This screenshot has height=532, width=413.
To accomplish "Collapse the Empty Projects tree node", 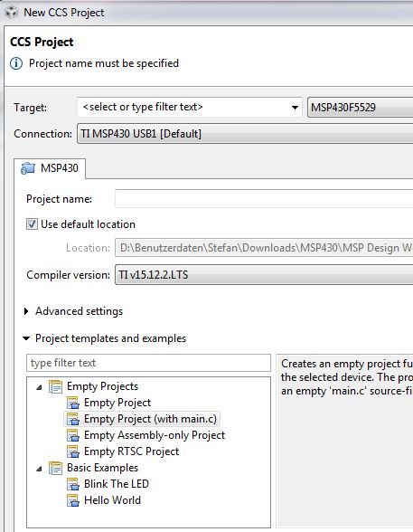I will click(39, 387).
